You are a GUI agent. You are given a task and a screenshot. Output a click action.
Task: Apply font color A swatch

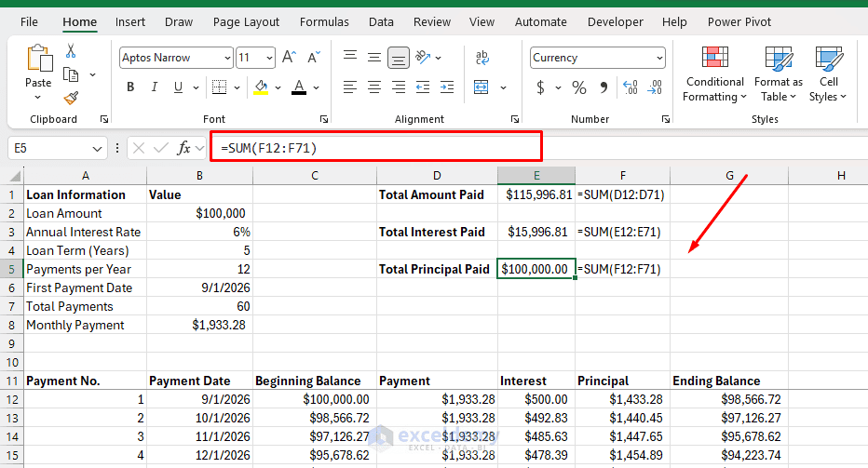click(299, 87)
